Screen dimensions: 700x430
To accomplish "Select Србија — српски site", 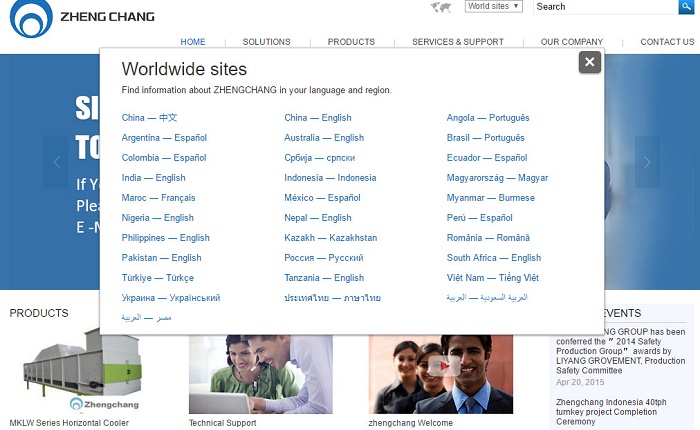I will pyautogui.click(x=320, y=158).
